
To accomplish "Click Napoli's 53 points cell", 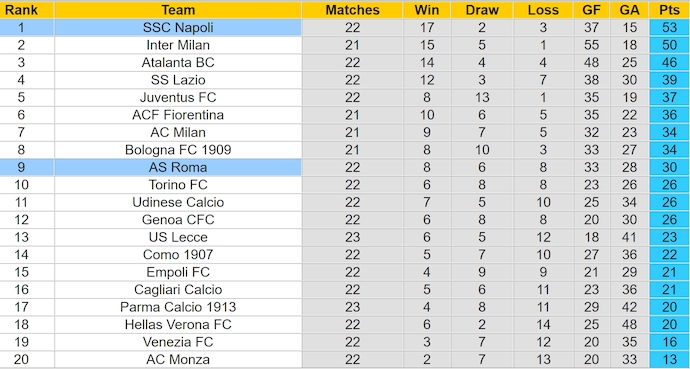I will click(669, 27).
